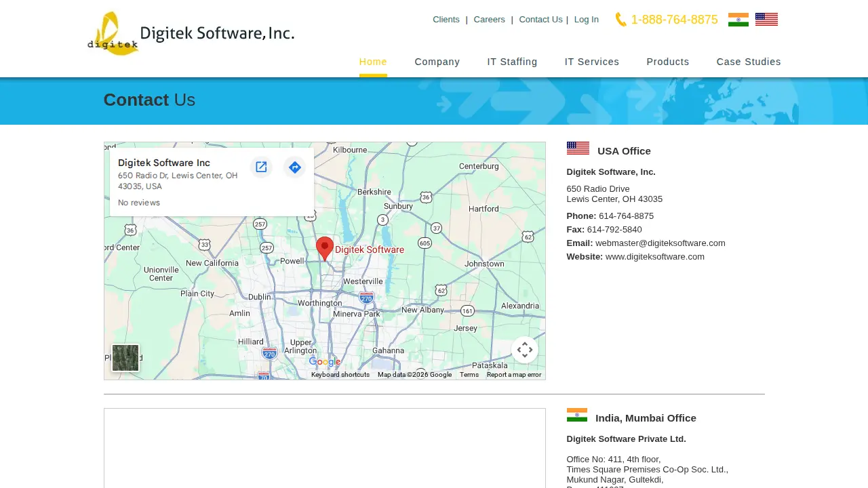Select the India flag in header
This screenshot has width=868, height=488.
tap(738, 20)
